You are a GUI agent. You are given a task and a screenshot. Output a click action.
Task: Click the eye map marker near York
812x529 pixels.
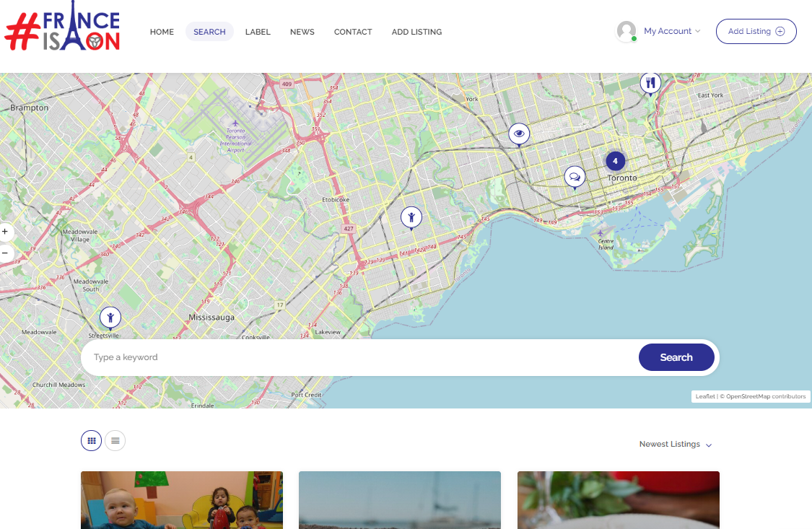pyautogui.click(x=519, y=134)
